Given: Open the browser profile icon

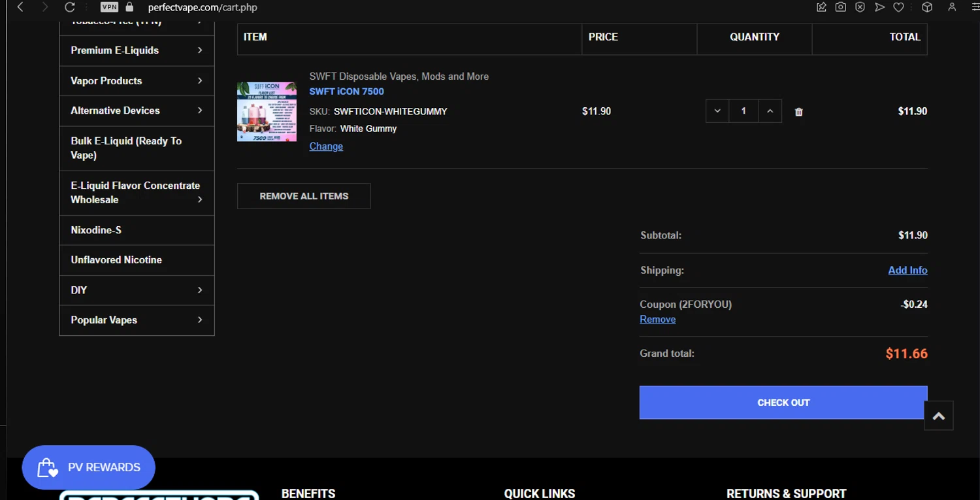Looking at the screenshot, I should tap(953, 7).
